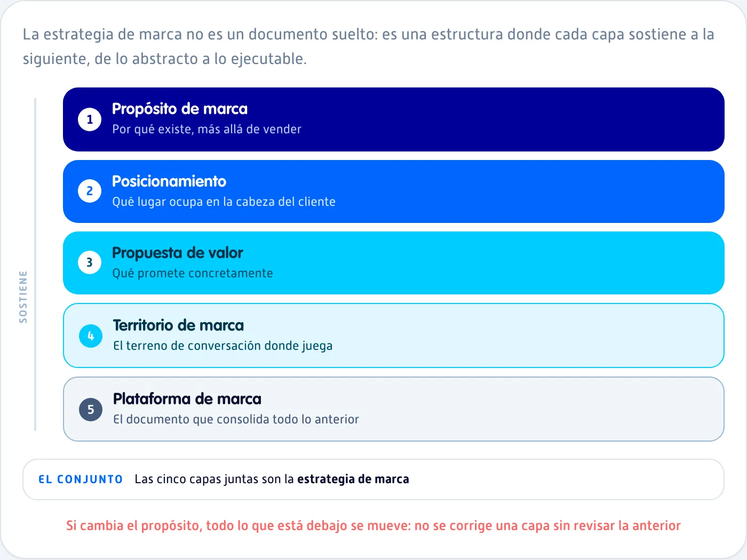Click the red 'Si cambia el propósito' note
This screenshot has height=560, width=747.
coord(373,525)
